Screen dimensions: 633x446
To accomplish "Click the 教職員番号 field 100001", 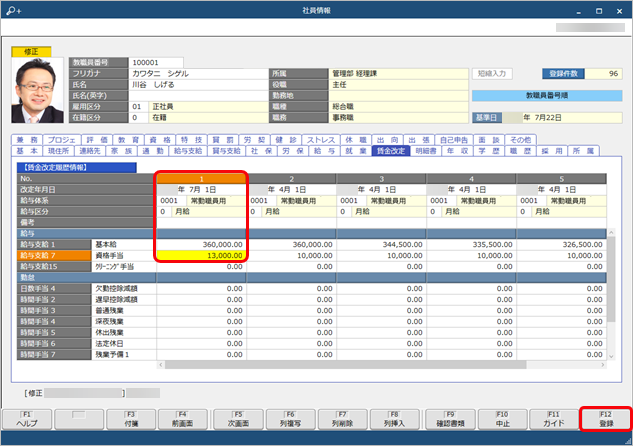I will pos(156,63).
